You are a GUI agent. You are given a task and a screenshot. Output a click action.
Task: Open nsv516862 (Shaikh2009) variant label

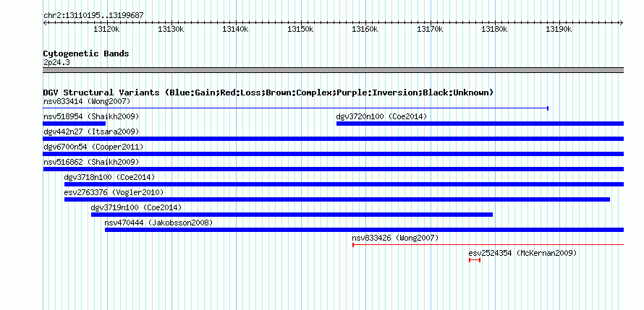pyautogui.click(x=91, y=162)
